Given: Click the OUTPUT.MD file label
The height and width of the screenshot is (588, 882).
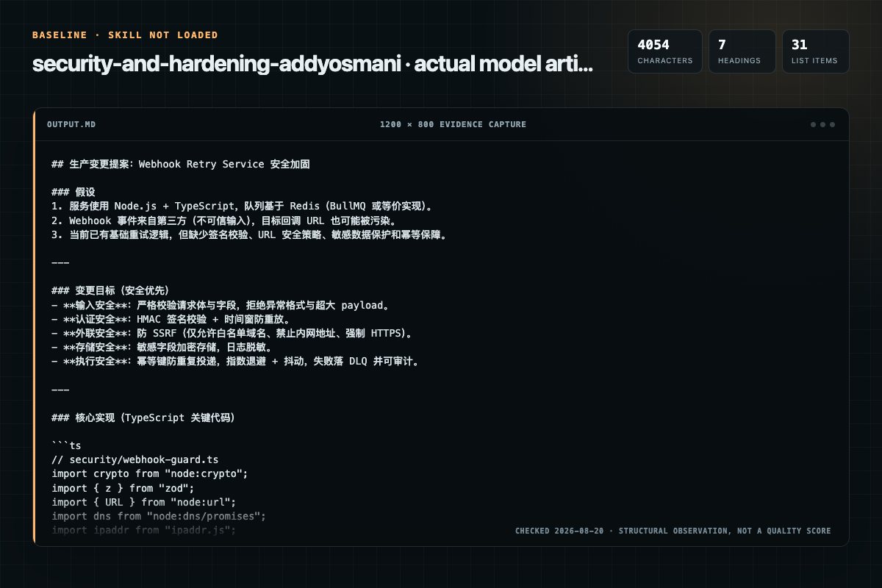Looking at the screenshot, I should point(71,124).
